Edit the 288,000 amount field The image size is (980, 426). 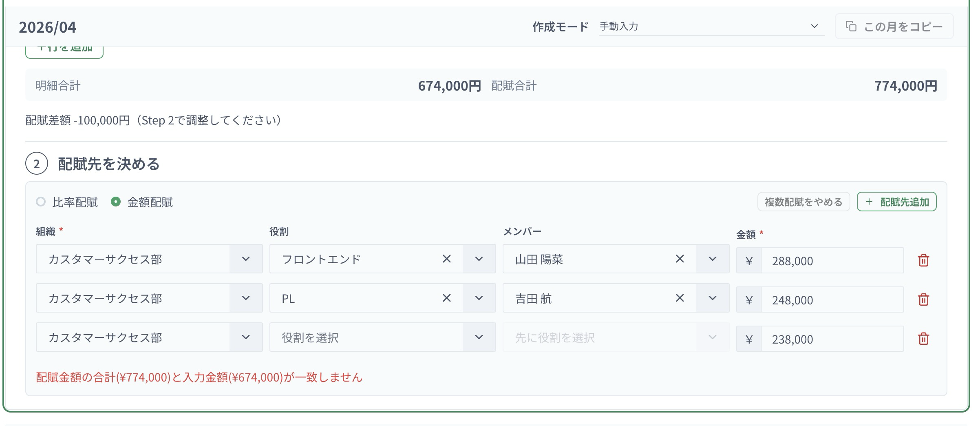832,260
